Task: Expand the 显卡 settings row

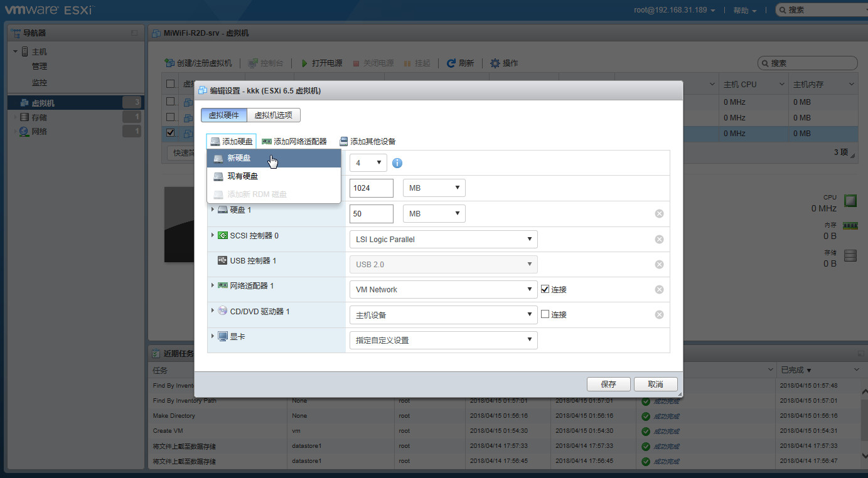Action: coord(213,336)
